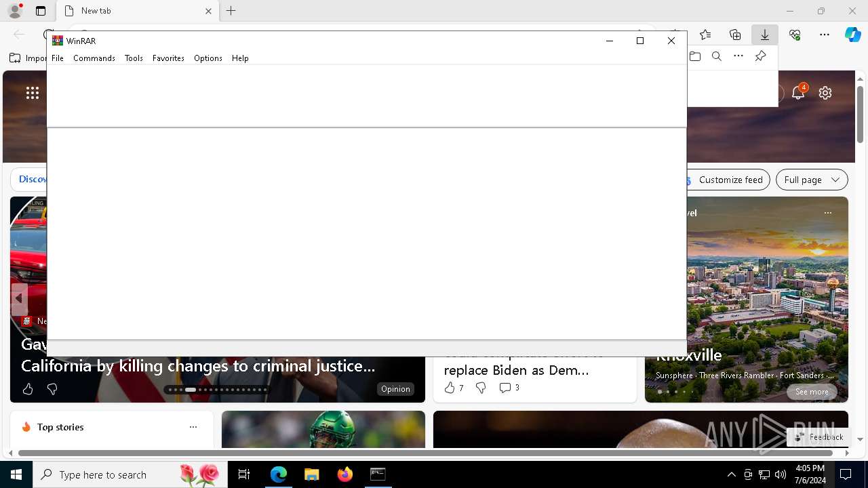Open the WinRAR Tools menu
The height and width of the screenshot is (488, 868).
point(134,58)
